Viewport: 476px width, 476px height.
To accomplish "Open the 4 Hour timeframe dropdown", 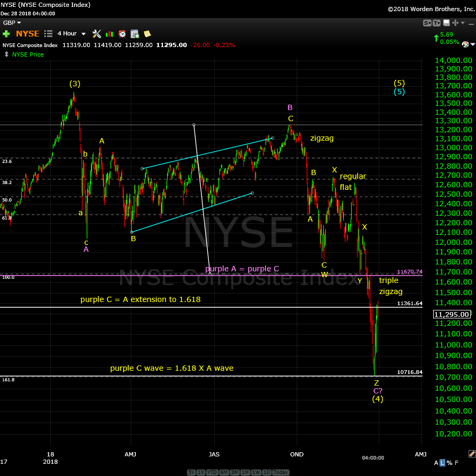I will 71,34.
